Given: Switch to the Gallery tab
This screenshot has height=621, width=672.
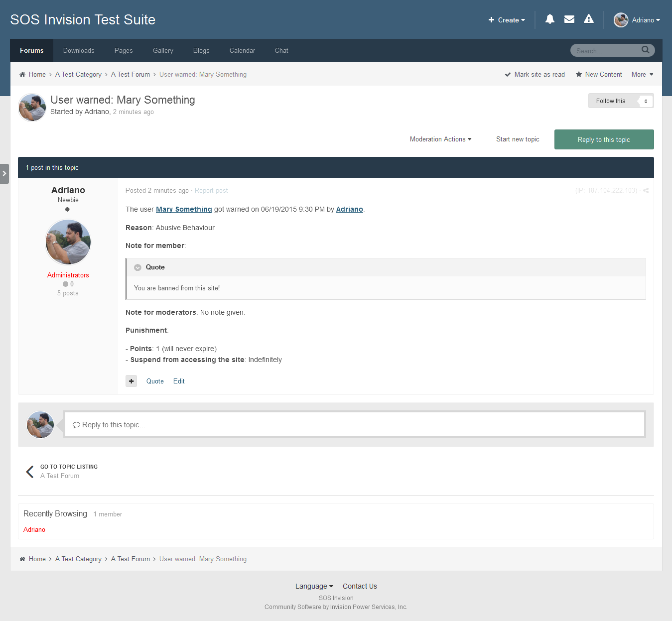Looking at the screenshot, I should [x=163, y=51].
